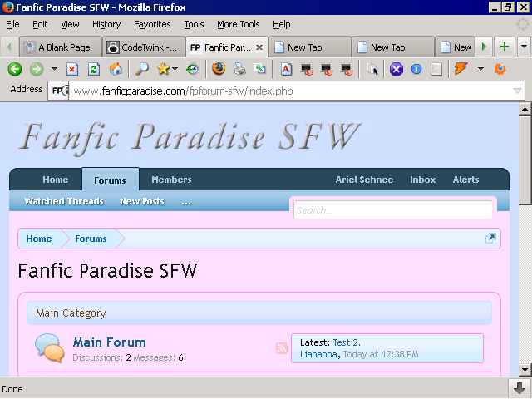Image resolution: width=532 pixels, height=399 pixels.
Task: Open the Alerts link
Action: point(465,180)
